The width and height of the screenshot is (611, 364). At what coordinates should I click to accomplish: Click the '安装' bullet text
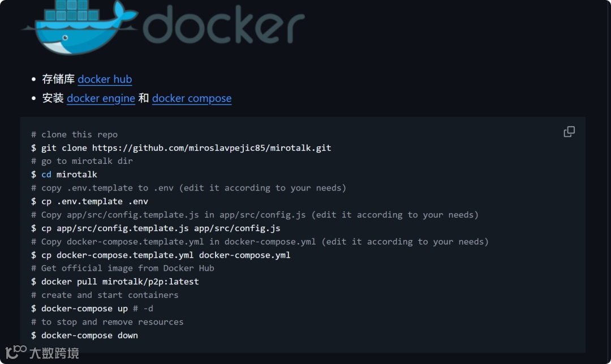click(x=53, y=98)
